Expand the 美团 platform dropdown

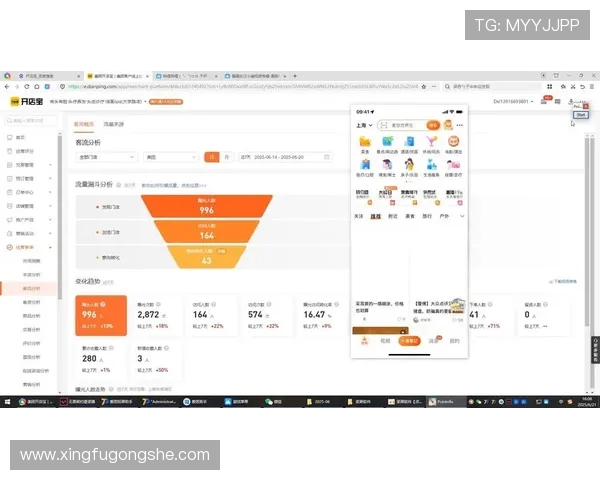[170, 157]
